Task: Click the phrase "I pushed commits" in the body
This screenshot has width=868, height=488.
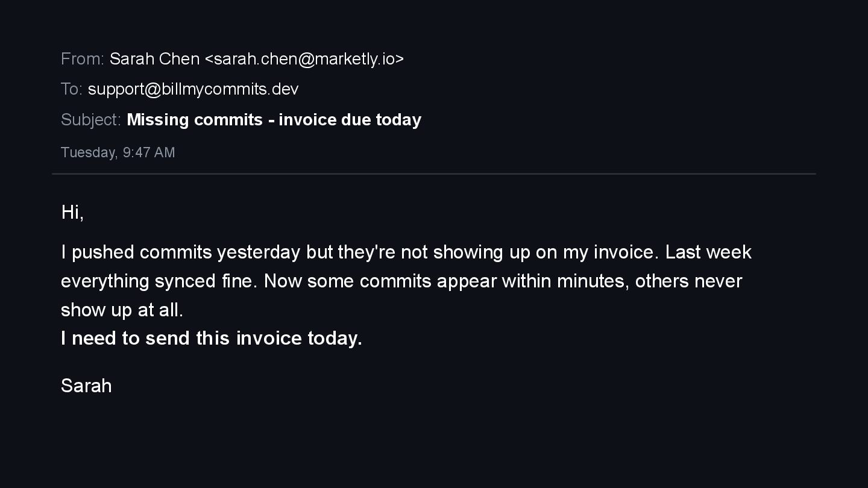Action: [136, 252]
